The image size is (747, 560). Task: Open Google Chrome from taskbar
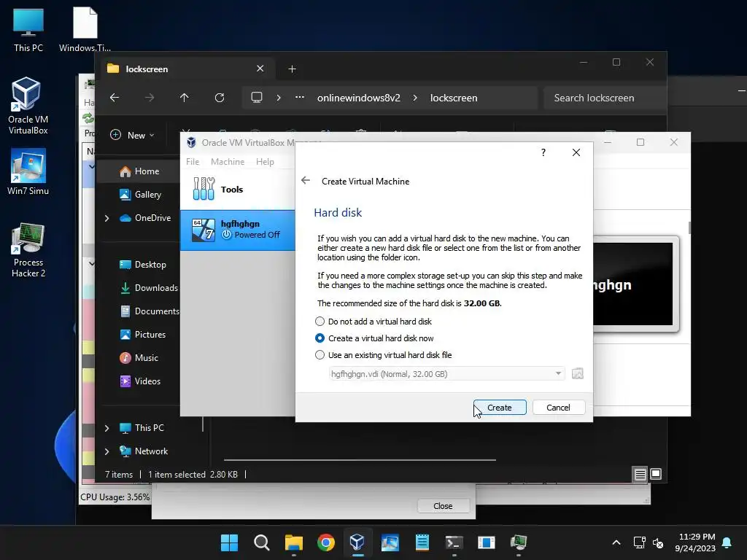pos(326,542)
